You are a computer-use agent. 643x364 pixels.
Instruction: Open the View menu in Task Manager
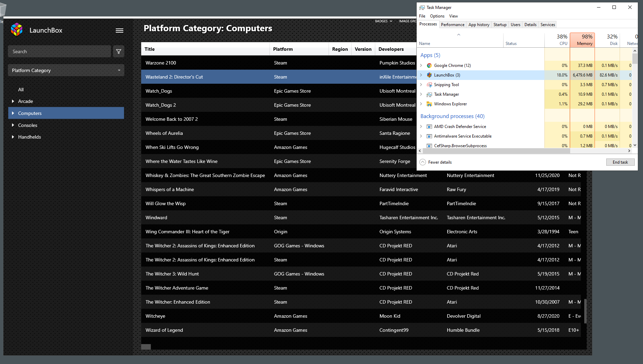[453, 16]
